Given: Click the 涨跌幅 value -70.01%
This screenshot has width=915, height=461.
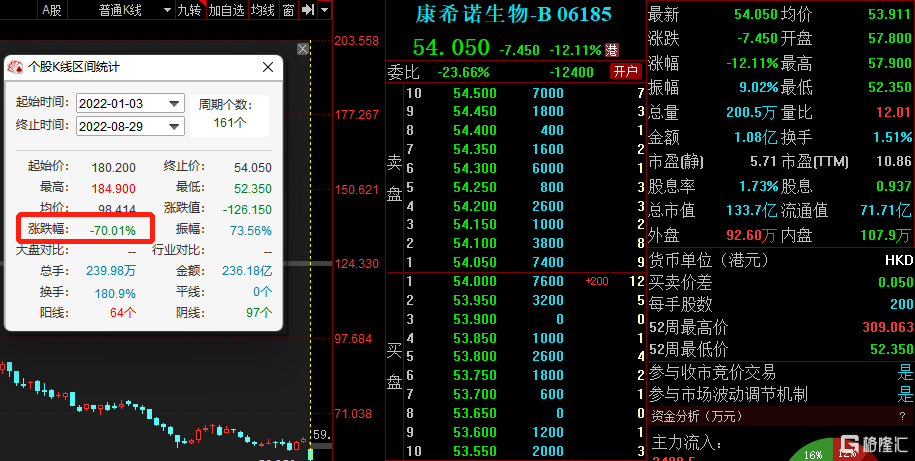Looking at the screenshot, I should click(x=113, y=230).
